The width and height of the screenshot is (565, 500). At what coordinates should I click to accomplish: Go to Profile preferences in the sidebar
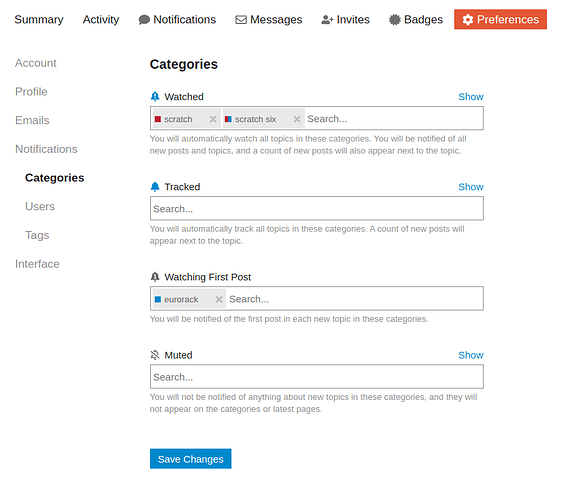point(31,91)
